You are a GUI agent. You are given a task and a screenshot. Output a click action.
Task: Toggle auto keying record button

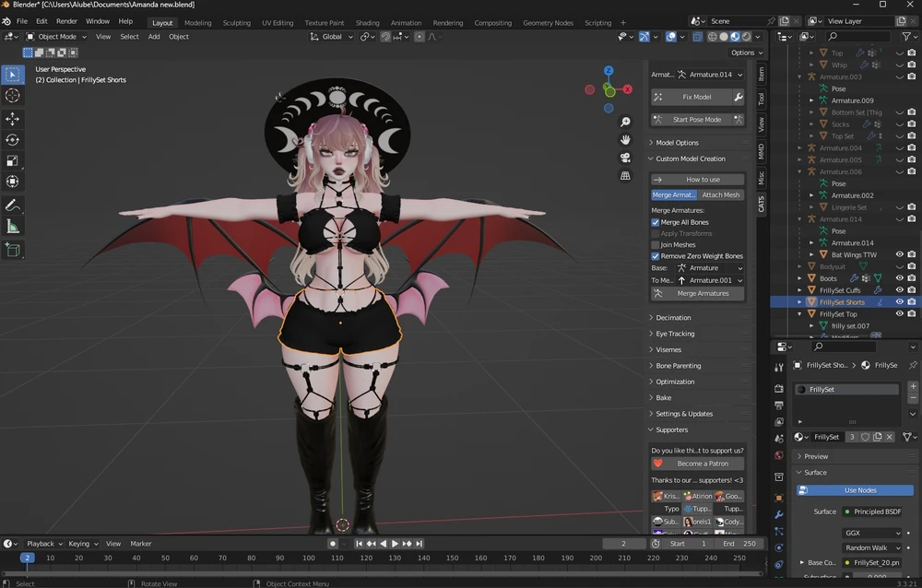click(333, 544)
